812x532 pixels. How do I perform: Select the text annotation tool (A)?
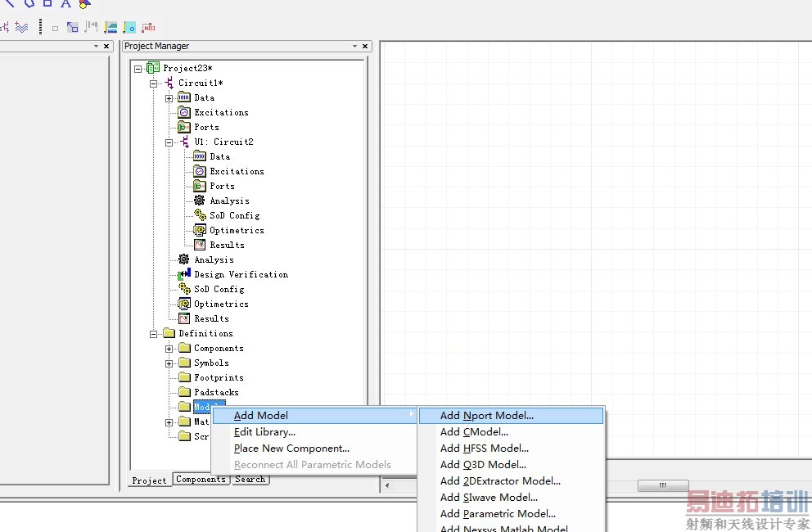[65, 3]
